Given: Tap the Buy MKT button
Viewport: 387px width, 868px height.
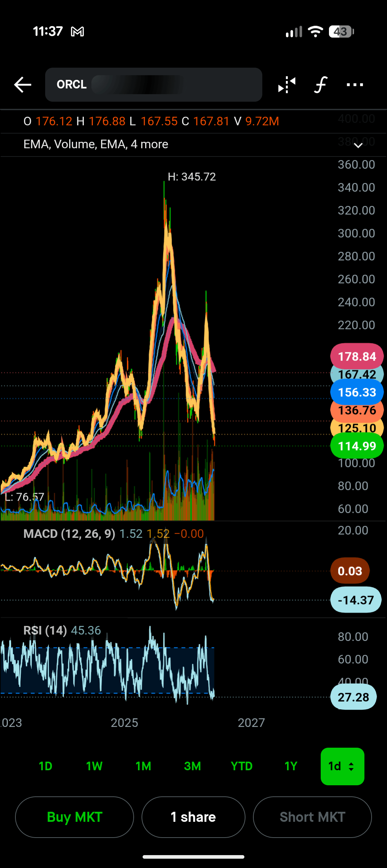Looking at the screenshot, I should click(75, 817).
